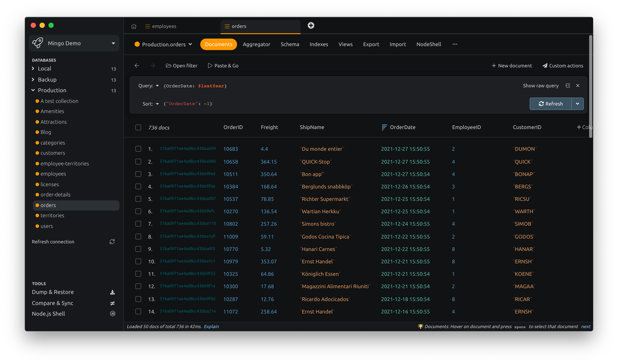
Task: Click the Explain link
Action: coord(211,327)
